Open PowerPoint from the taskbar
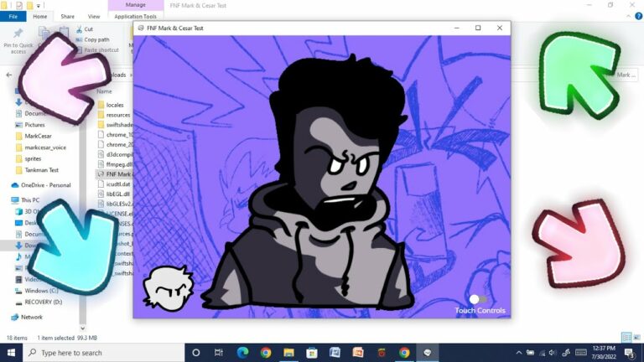 (x=358, y=353)
